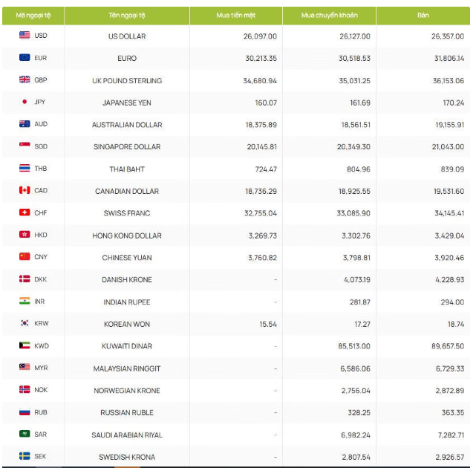
Task: Click the 'Mua tiền mặt' column header
Action: coord(235,15)
